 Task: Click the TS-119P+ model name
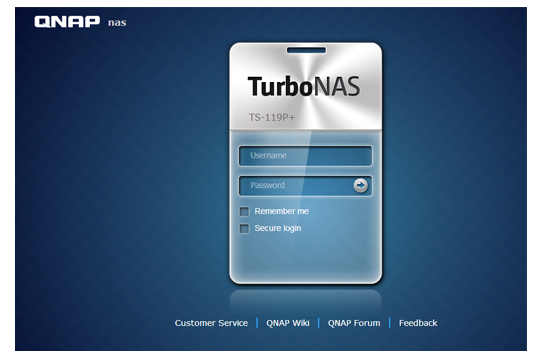(x=272, y=118)
